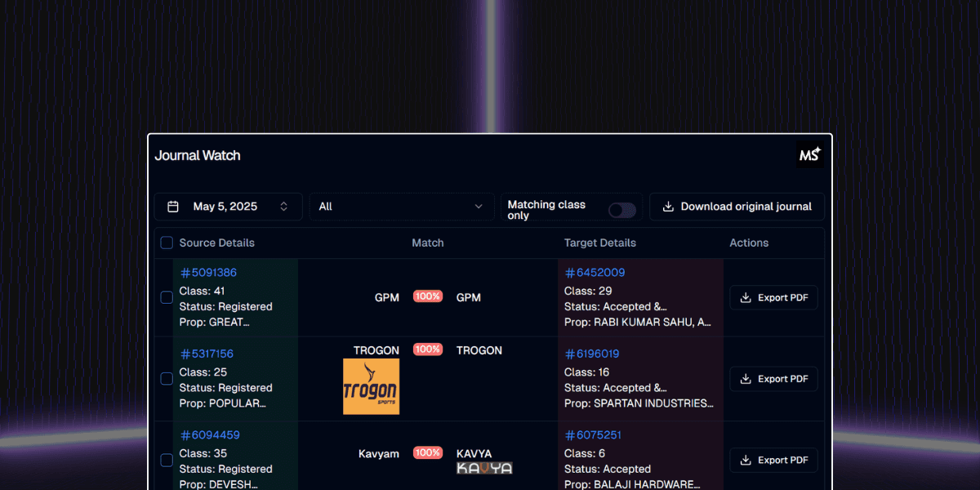The width and height of the screenshot is (980, 490).
Task: Open source application link #5317156
Action: click(x=206, y=354)
